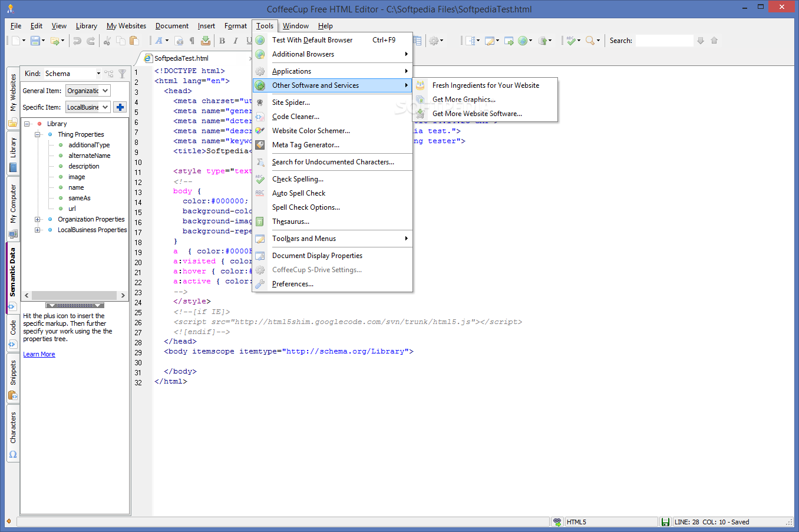Open the Applications submenu
Screen dimensions: 799x532
pyautogui.click(x=332, y=71)
